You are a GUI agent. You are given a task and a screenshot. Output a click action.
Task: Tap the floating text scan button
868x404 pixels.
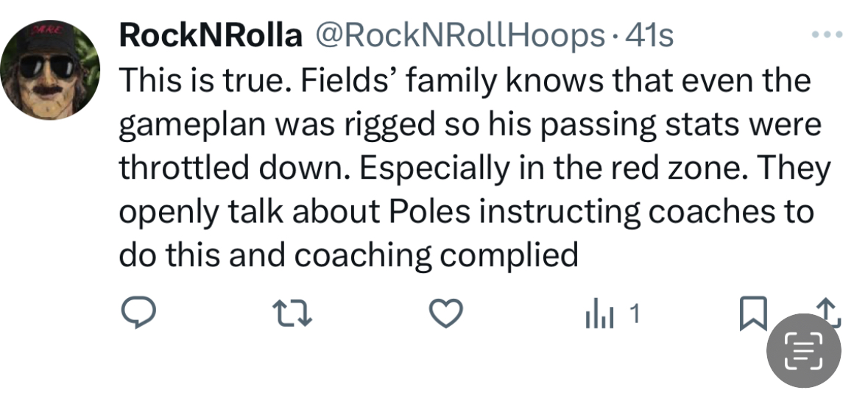coord(803,350)
